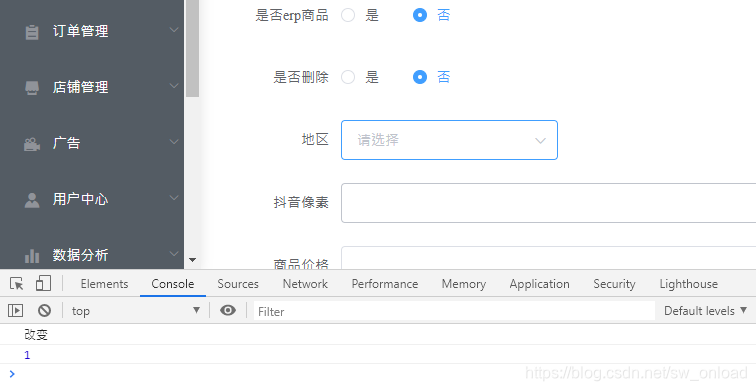Switch to the Lighthouse tab
756x391 pixels.
tap(688, 284)
